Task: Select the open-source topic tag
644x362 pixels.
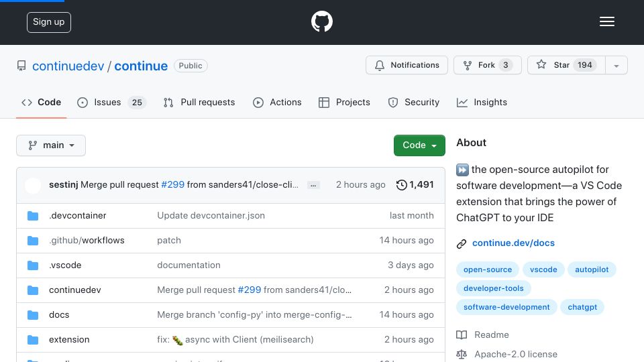Action: [488, 269]
